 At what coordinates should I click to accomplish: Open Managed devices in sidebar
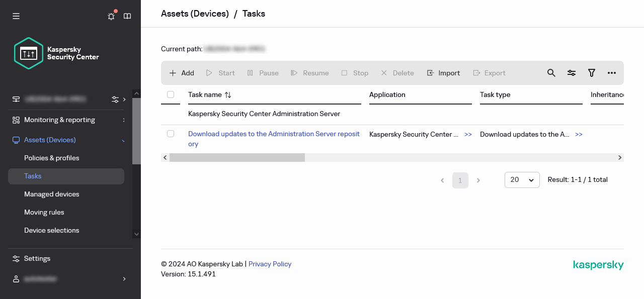coord(52,194)
